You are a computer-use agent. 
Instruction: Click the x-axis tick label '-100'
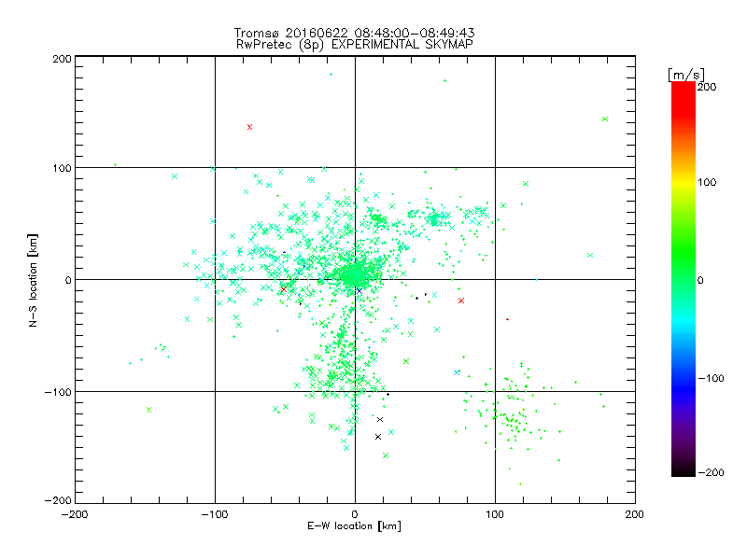pos(215,514)
